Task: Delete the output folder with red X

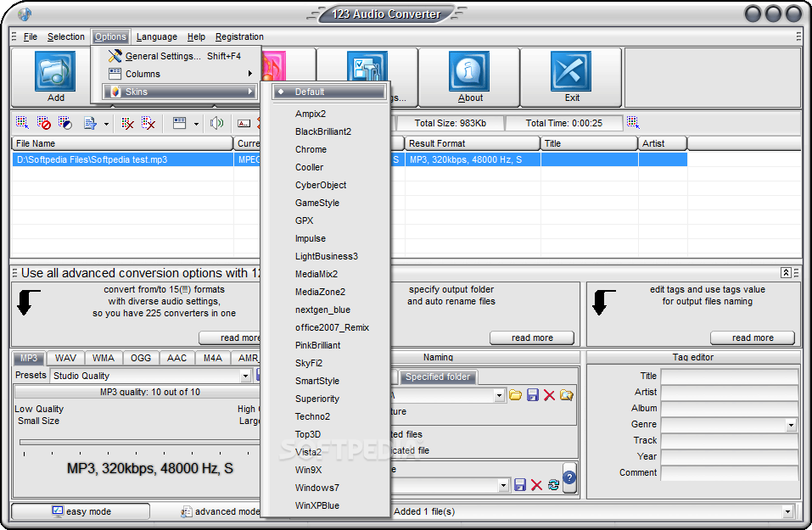Action: tap(550, 395)
